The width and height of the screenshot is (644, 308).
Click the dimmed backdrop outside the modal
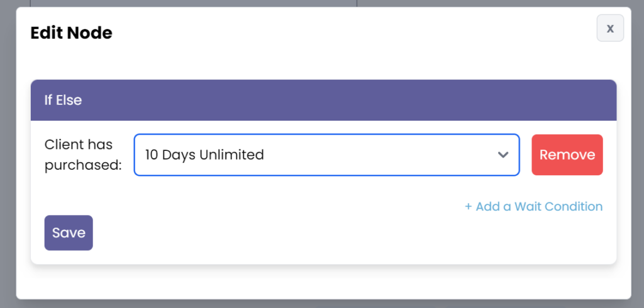point(8,157)
